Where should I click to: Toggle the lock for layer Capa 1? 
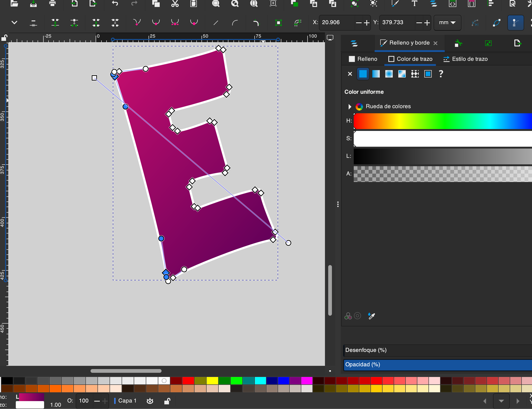point(167,401)
